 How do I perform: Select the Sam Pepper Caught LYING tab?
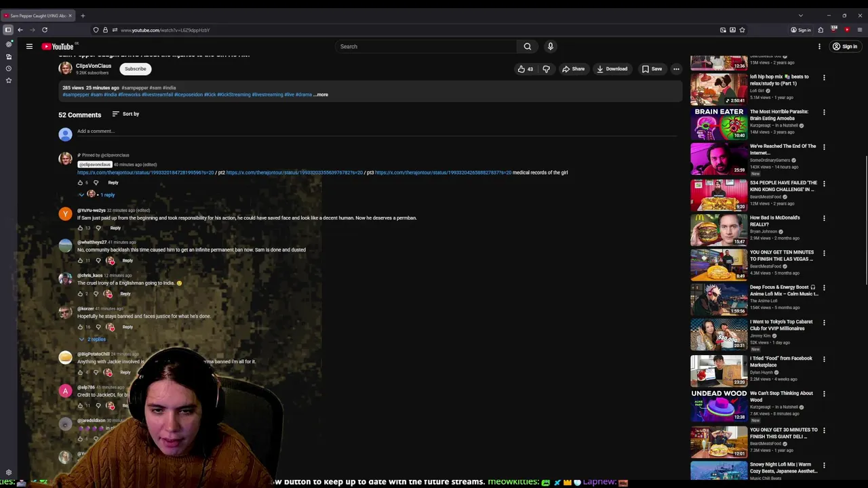point(38,16)
